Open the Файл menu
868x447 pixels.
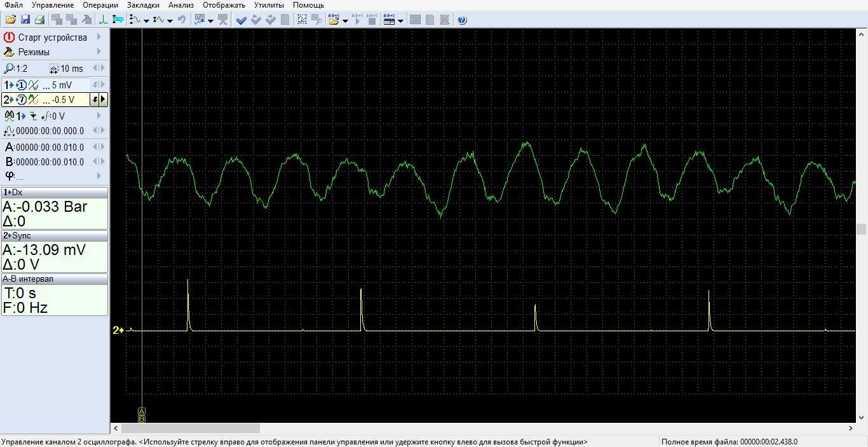(13, 5)
